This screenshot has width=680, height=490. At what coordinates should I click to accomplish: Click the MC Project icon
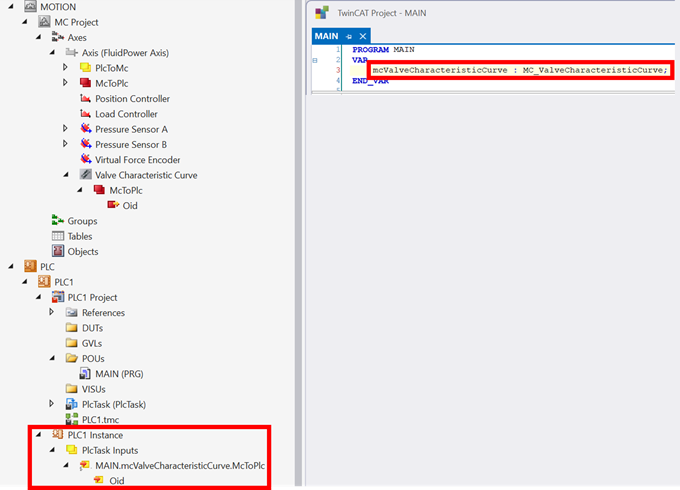pos(44,22)
